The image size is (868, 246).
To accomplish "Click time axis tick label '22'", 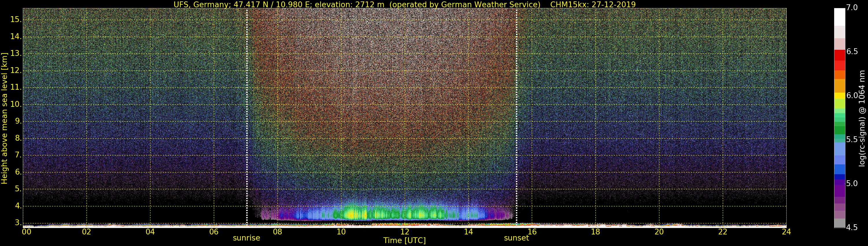I will click(x=723, y=232).
